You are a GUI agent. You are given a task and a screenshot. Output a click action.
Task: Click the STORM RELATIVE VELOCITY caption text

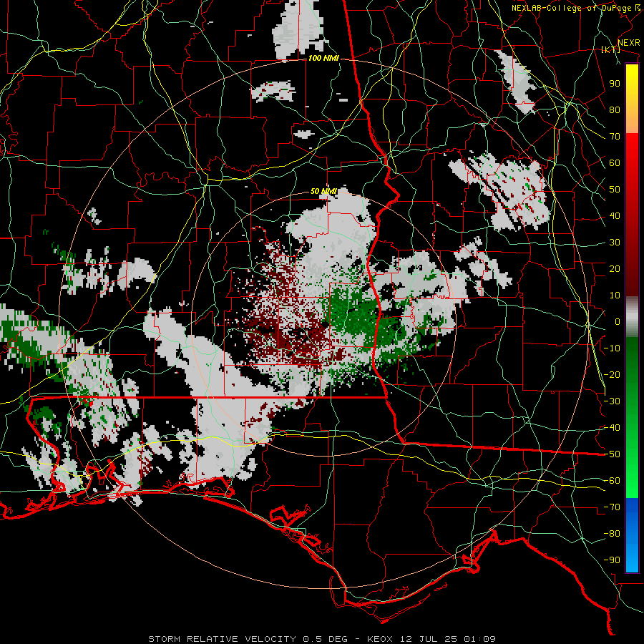[x=222, y=639]
